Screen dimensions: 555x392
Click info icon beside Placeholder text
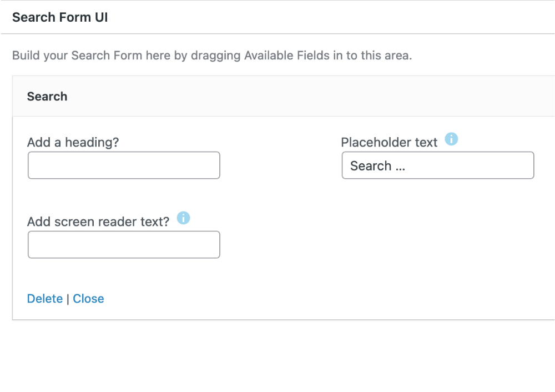452,139
